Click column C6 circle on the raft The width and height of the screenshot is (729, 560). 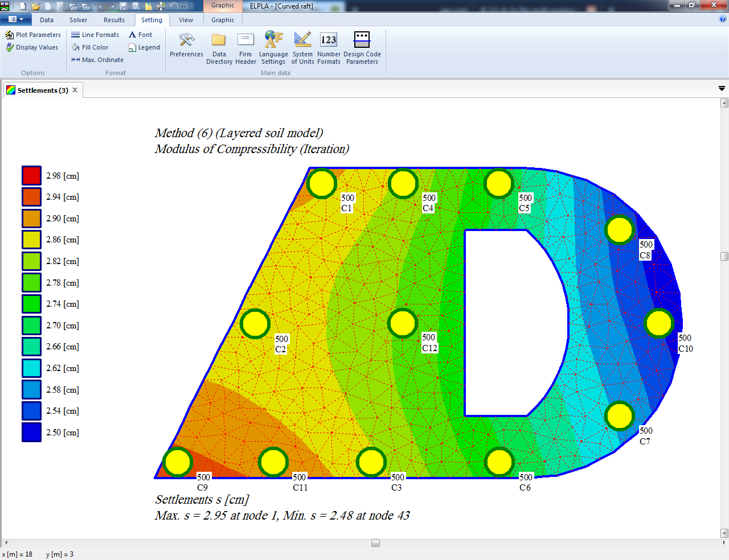499,462
